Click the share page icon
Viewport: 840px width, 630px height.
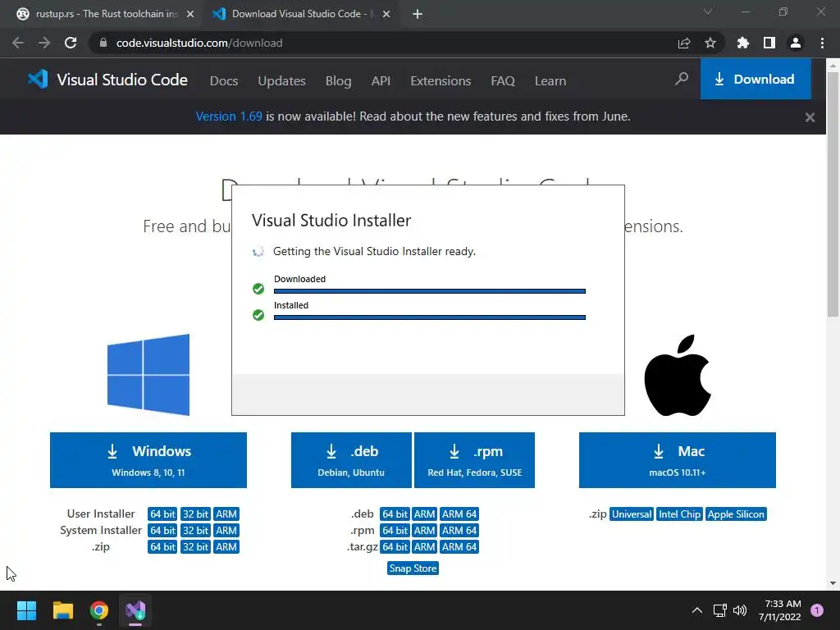click(684, 43)
